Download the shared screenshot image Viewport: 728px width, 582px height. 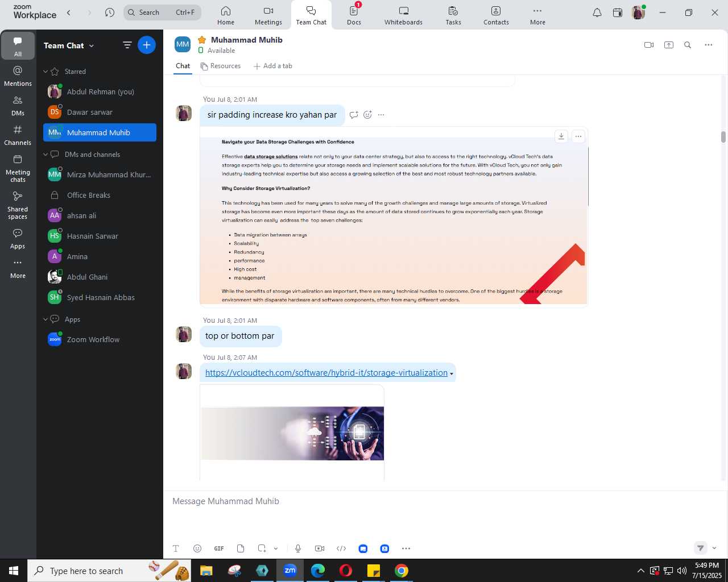pyautogui.click(x=561, y=136)
